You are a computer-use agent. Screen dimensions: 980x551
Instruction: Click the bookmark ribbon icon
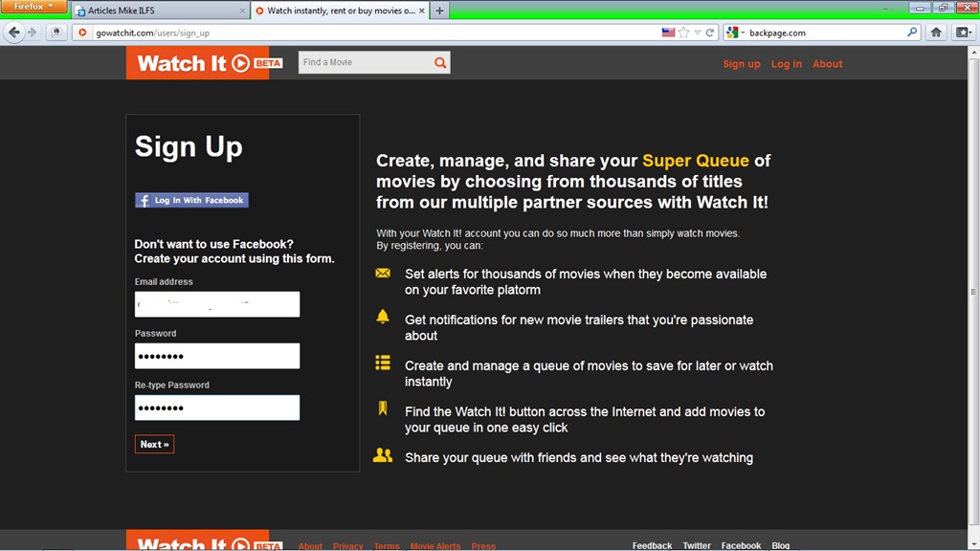coord(383,408)
